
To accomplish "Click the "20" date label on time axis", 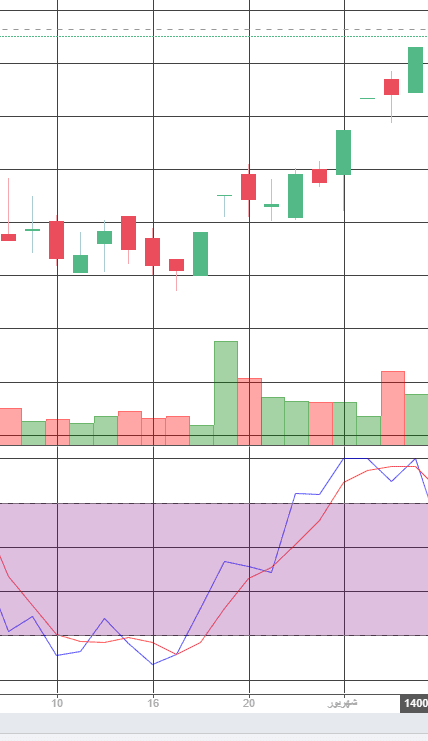I will click(249, 703).
